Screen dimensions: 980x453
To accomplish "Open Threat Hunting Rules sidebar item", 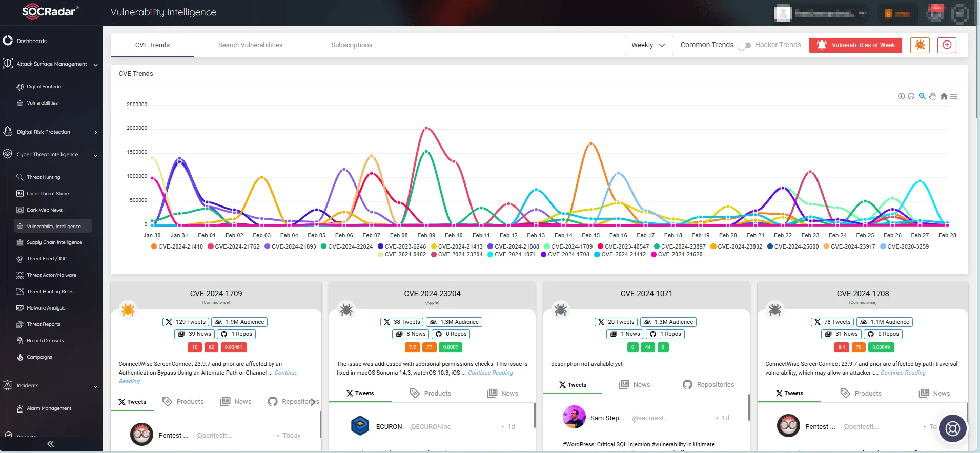I will [x=50, y=292].
